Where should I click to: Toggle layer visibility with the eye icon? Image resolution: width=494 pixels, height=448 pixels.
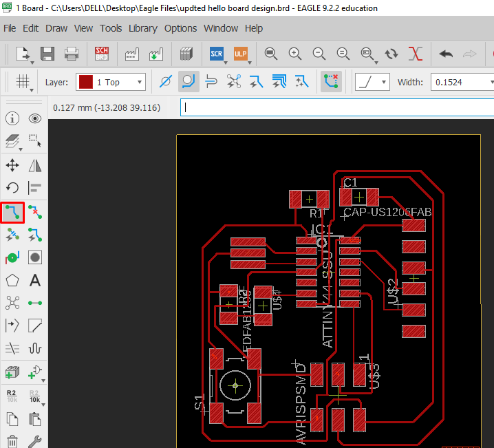35,119
